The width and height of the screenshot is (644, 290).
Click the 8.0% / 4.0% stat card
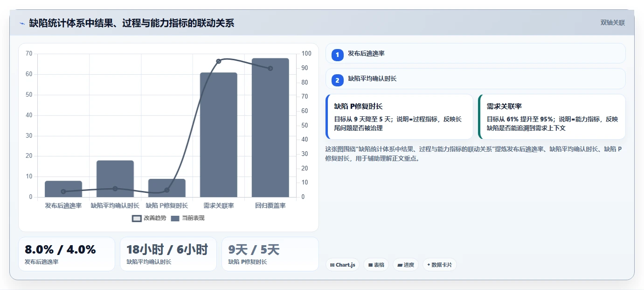[67, 254]
